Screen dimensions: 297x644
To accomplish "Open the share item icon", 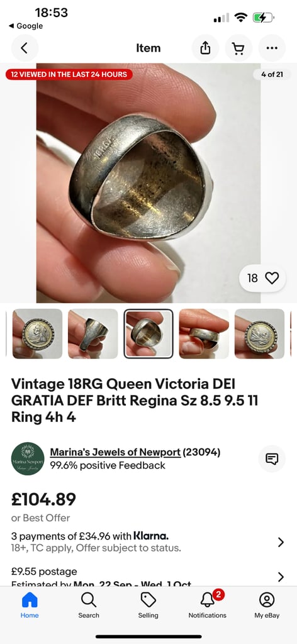I will (x=205, y=48).
